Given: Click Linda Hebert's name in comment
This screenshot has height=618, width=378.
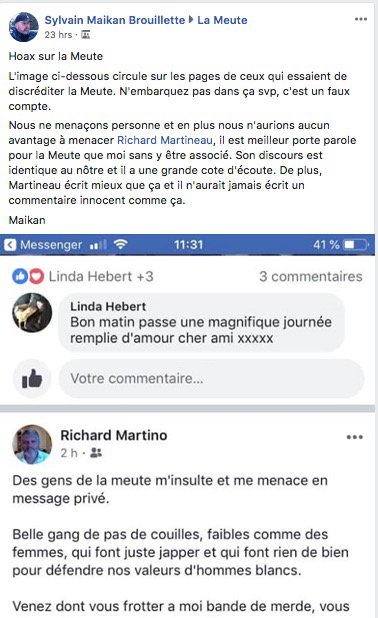Looking at the screenshot, I should [x=108, y=306].
